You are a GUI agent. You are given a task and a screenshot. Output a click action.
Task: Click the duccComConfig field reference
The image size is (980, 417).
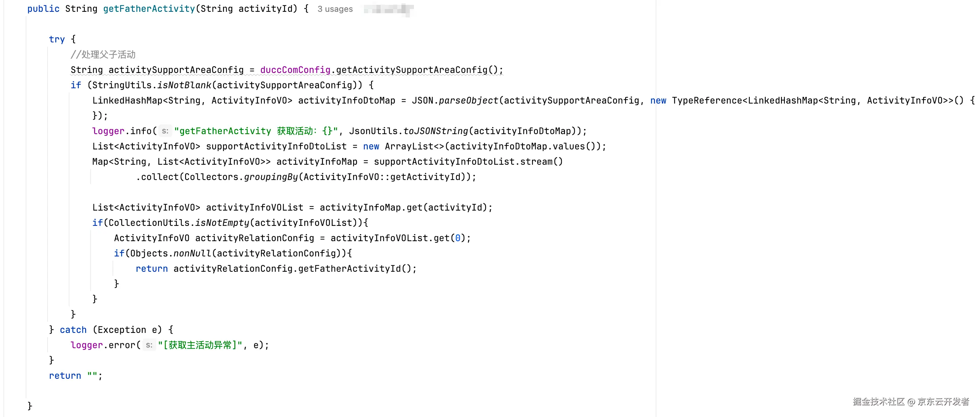coord(295,70)
